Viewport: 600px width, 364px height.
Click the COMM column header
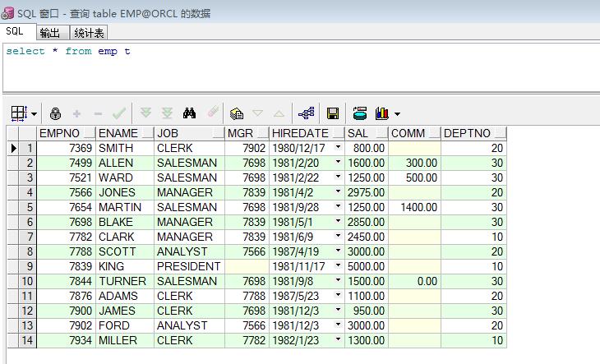click(415, 133)
